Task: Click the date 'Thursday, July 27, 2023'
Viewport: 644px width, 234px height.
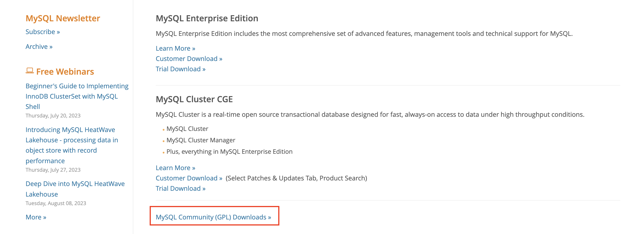Action: 53,170
